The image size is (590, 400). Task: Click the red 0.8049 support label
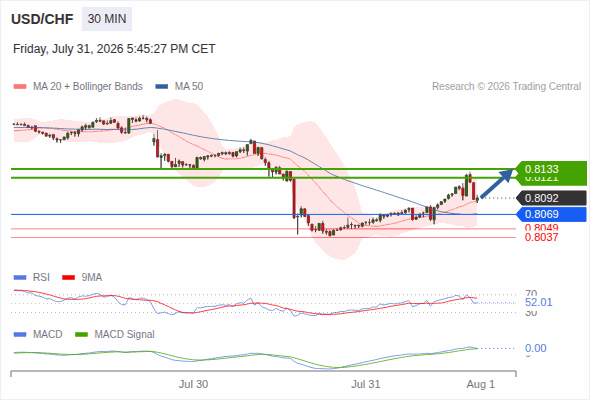pos(541,228)
